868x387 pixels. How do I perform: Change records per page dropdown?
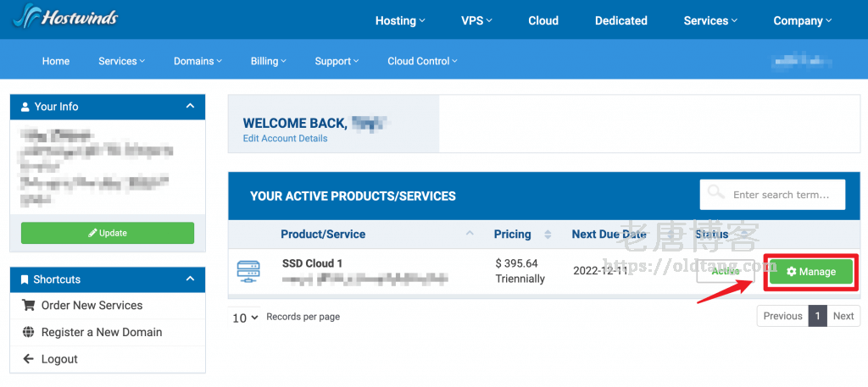click(x=244, y=318)
